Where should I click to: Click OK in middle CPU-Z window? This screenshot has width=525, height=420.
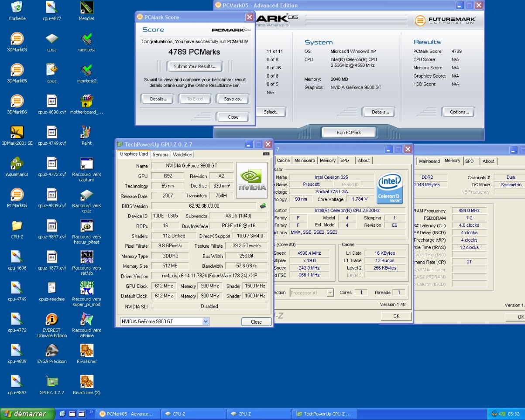396,316
